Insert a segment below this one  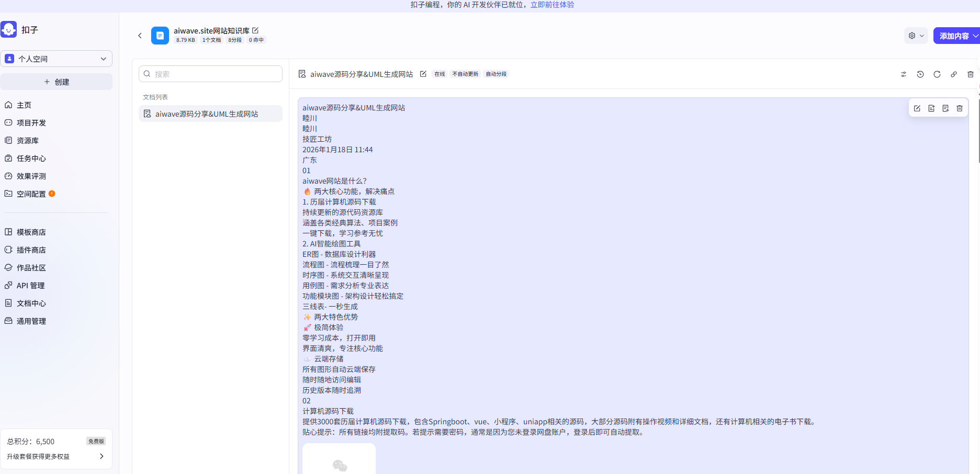[945, 108]
